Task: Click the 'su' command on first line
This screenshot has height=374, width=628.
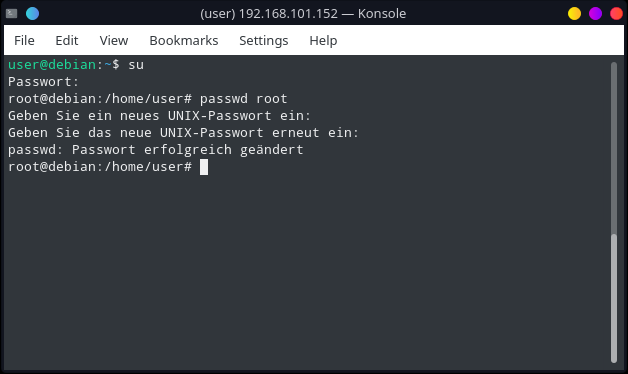Action: click(x=136, y=65)
